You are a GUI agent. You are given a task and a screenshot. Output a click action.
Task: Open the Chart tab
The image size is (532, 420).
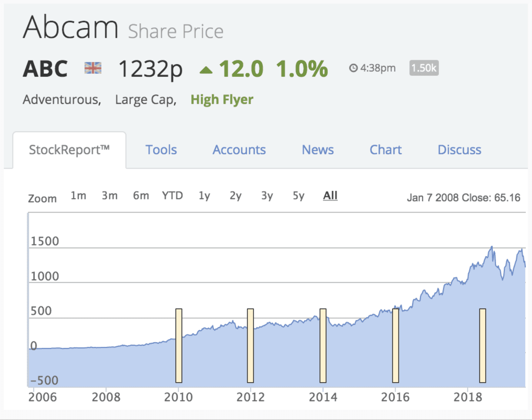pyautogui.click(x=386, y=150)
